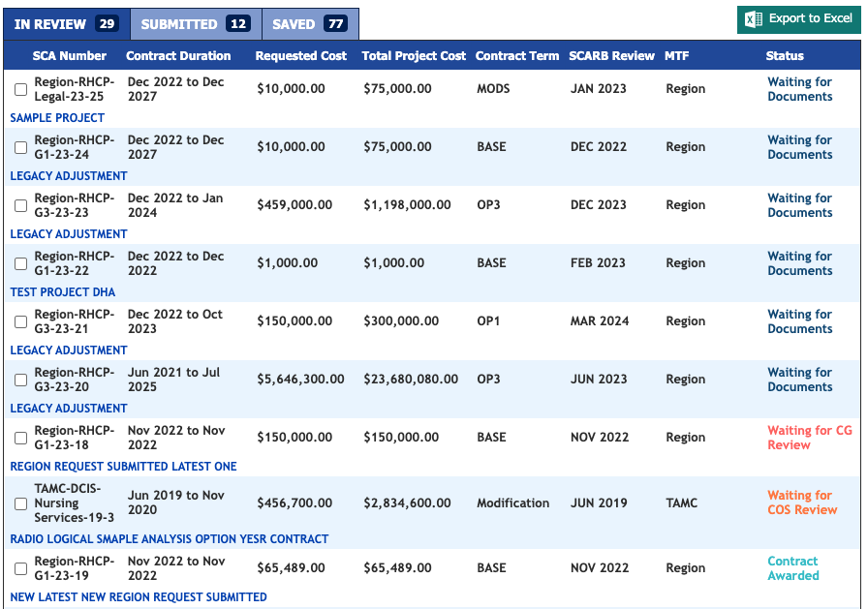The image size is (868, 609).
Task: Open the SAMPLE PROJECT link
Action: coord(57,118)
